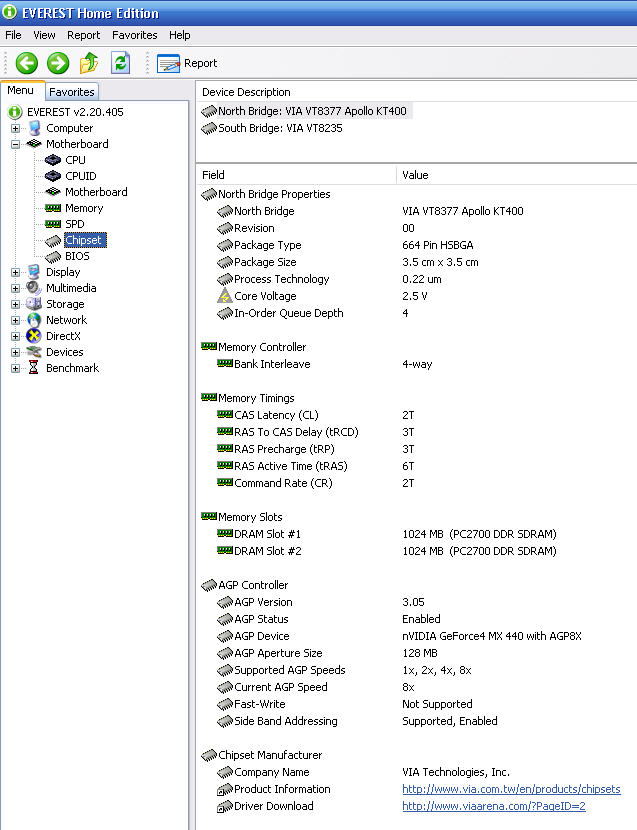Click the Display monitor icon in tree
637x830 pixels.
click(34, 272)
